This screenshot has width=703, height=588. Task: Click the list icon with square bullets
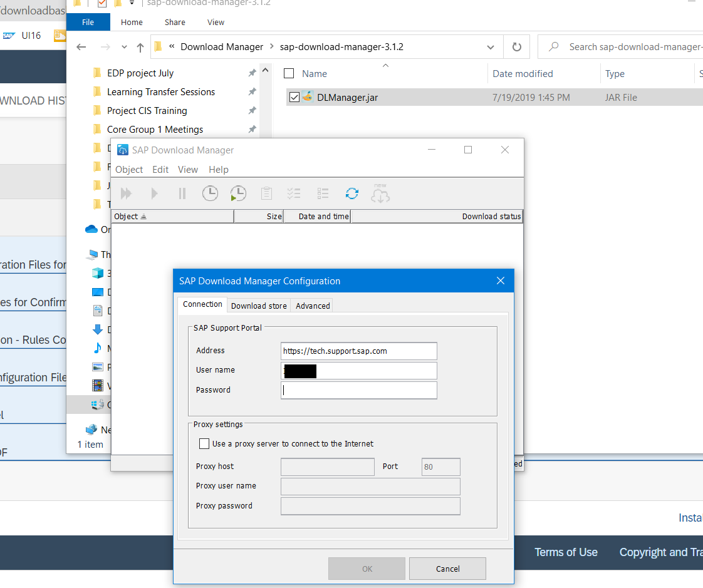point(323,193)
